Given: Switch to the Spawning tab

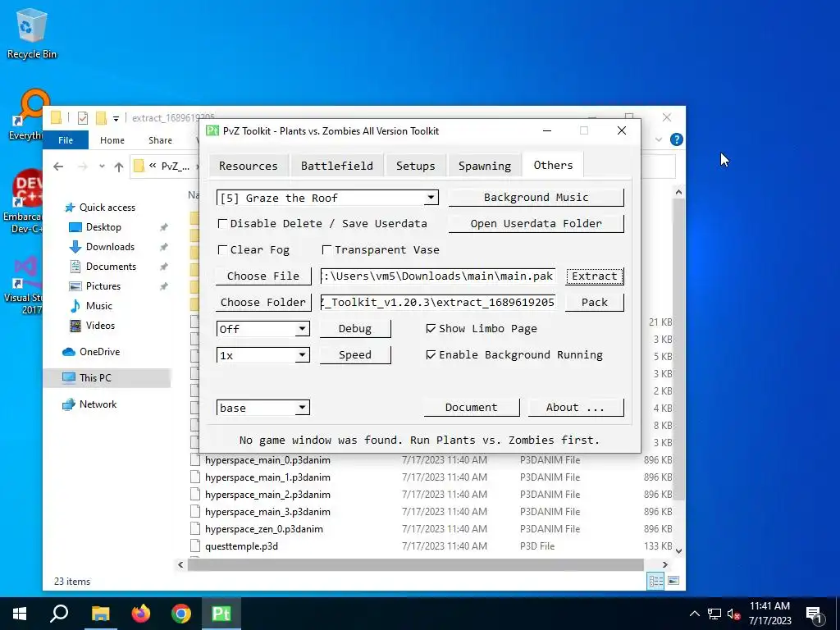Looking at the screenshot, I should click(x=484, y=166).
